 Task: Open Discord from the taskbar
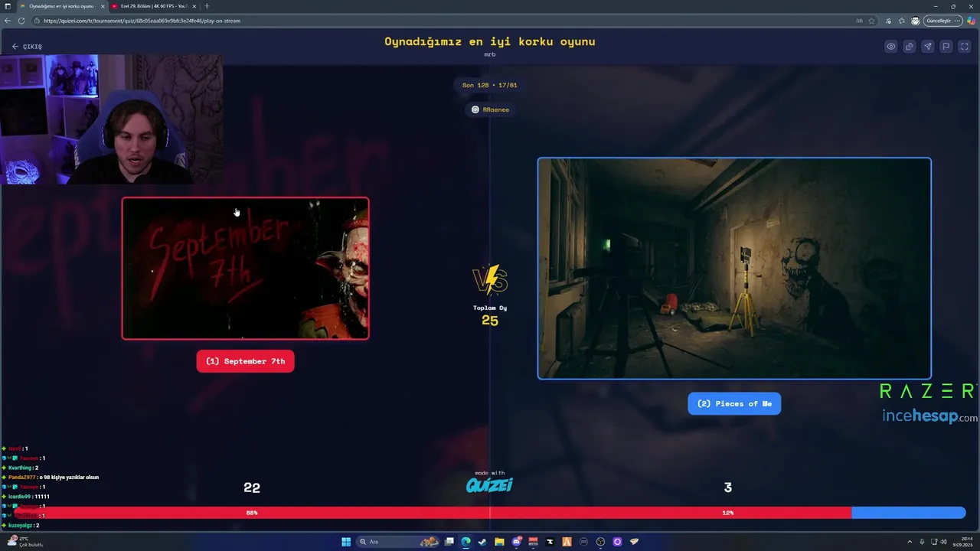(x=516, y=542)
